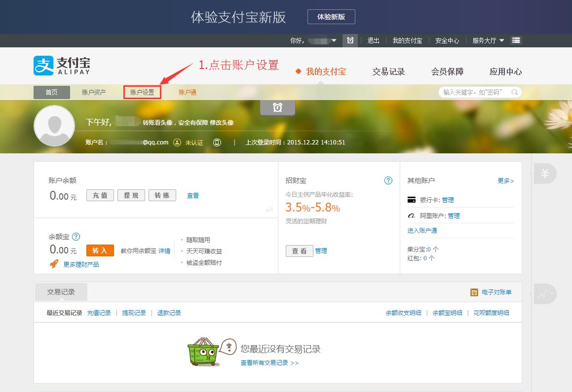This screenshot has height=392, width=572.
Task: Click the 体验新版 button
Action: [x=331, y=17]
